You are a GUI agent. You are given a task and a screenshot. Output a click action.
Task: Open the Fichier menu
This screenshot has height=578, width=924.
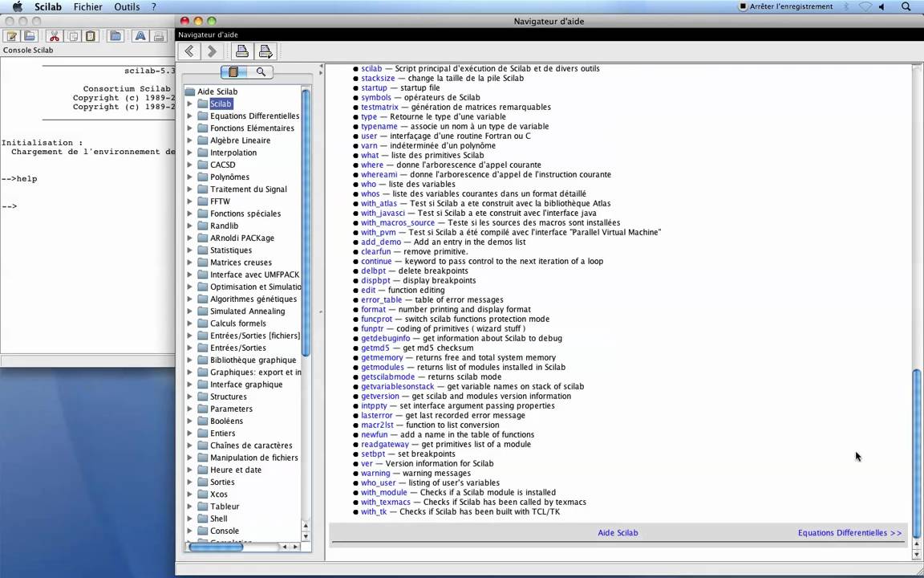click(x=87, y=7)
